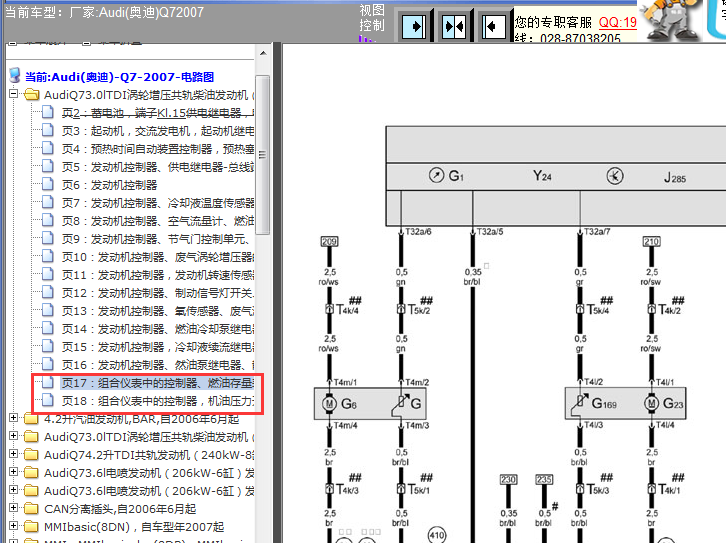Click the T32a/6 connector label
Viewport: 726px width, 543px height.
[418, 231]
